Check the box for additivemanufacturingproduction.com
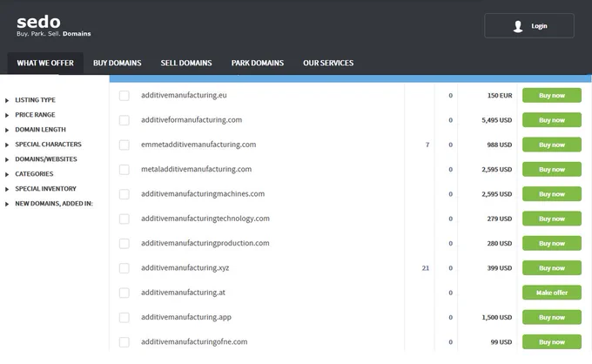The width and height of the screenshot is (592, 364). (x=124, y=244)
